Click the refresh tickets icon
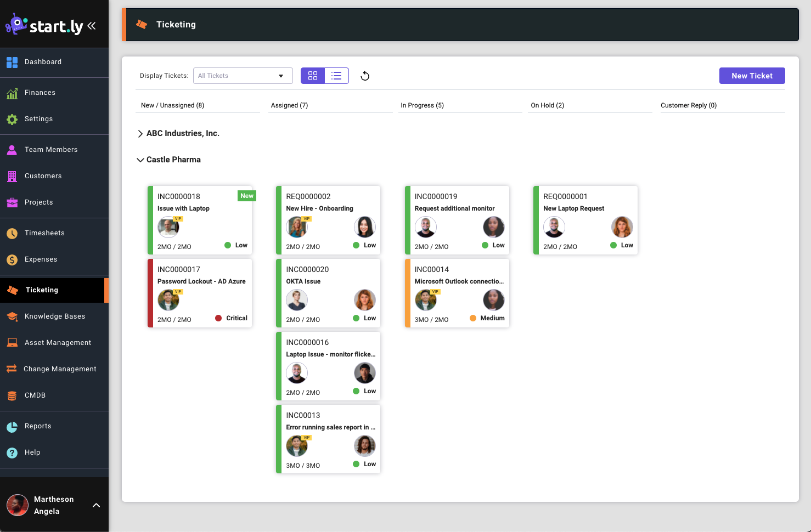The width and height of the screenshot is (811, 532). coord(365,76)
